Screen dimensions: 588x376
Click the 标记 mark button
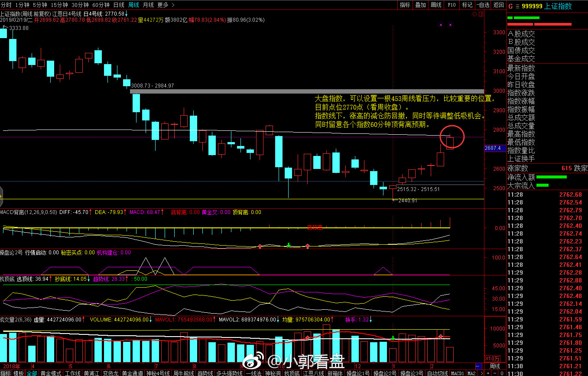pos(467,5)
